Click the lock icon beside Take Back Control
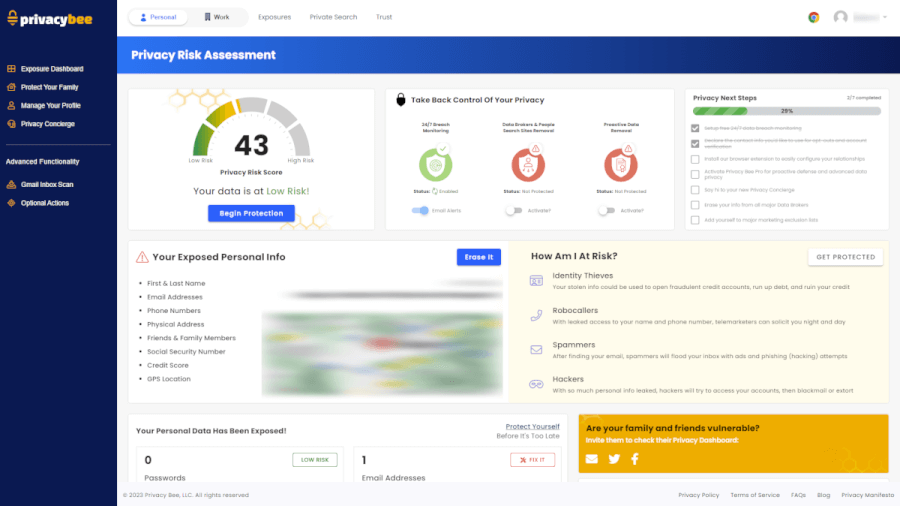900x506 pixels. (x=401, y=100)
